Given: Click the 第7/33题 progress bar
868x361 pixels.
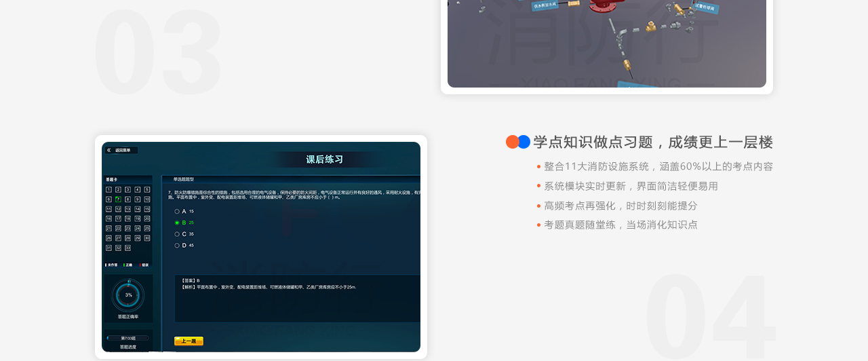Looking at the screenshot, I should [128, 337].
